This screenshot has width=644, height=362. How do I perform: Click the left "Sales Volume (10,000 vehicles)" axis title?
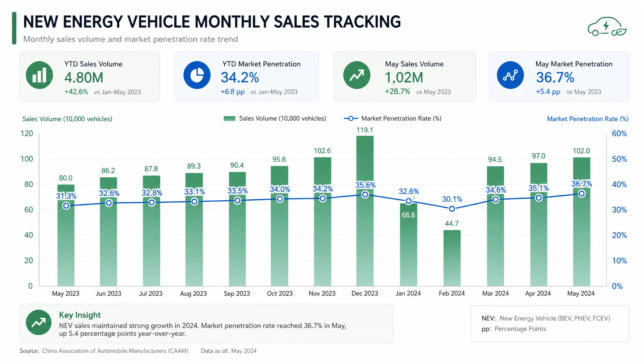67,119
